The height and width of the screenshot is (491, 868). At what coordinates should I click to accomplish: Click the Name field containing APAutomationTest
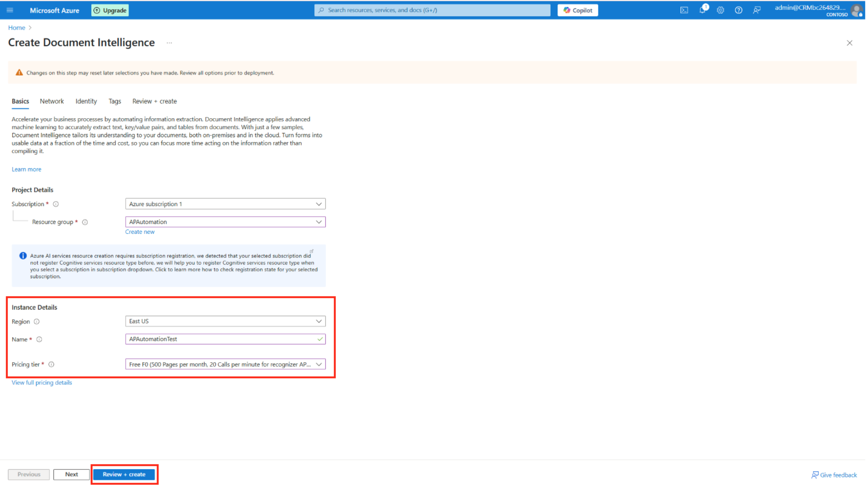coord(220,339)
